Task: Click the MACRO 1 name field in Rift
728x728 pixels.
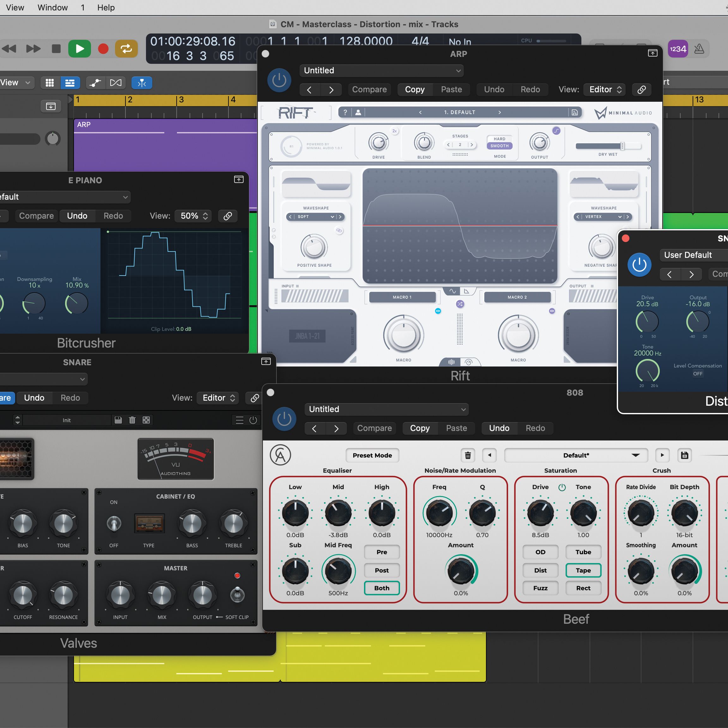Action: point(402,297)
